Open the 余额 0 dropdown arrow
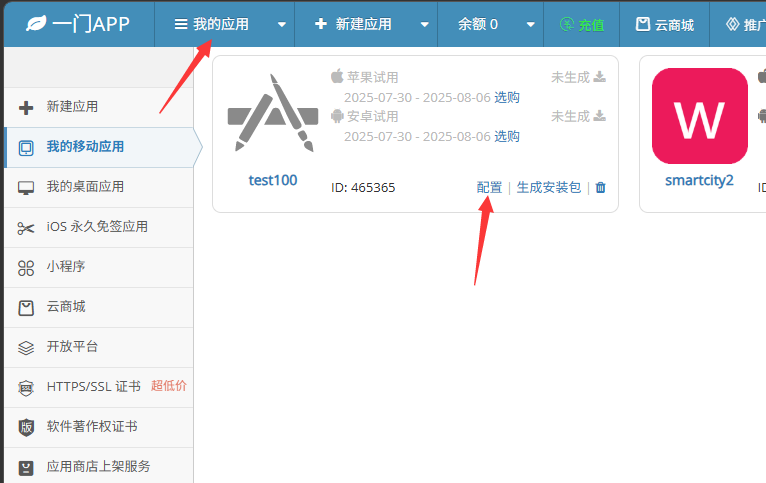766x483 pixels. (530, 24)
